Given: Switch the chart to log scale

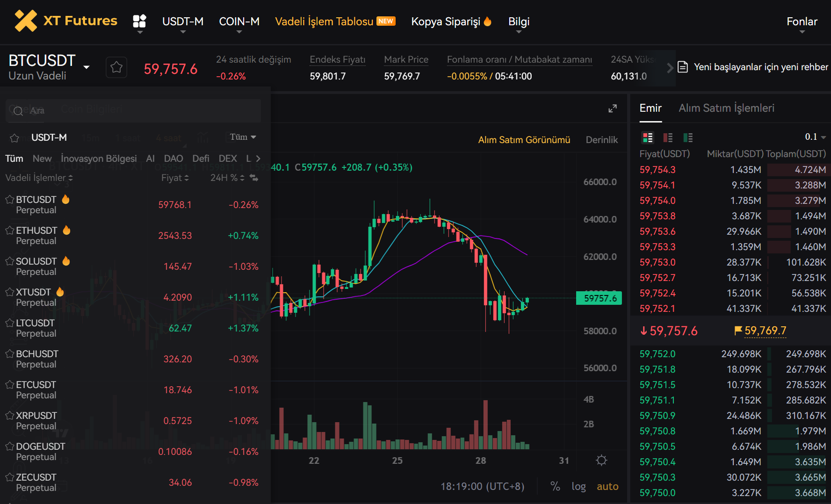Looking at the screenshot, I should [x=579, y=486].
